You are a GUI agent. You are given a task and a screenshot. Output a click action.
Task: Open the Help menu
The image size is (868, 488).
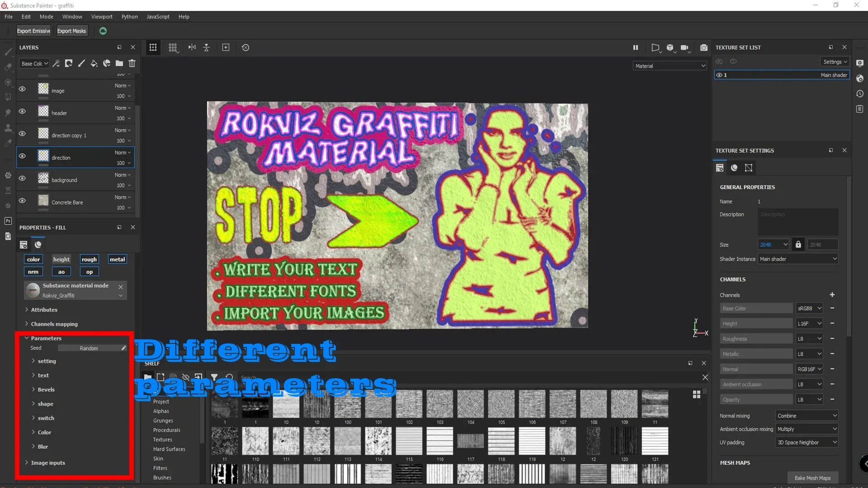coord(184,17)
